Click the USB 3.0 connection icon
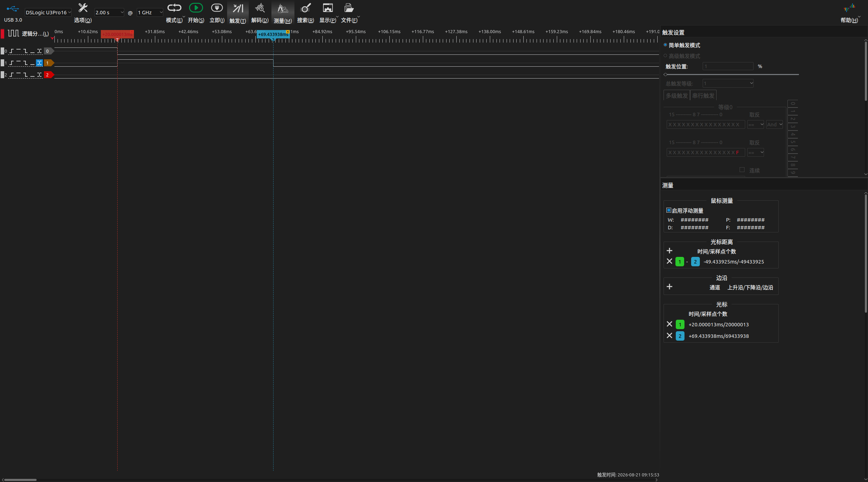This screenshot has height=482, width=868. (x=13, y=8)
